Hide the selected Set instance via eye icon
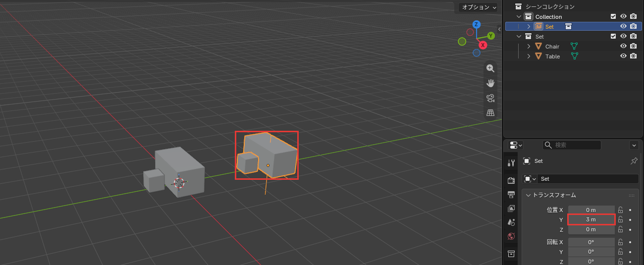Viewport: 644px width, 265px height. pyautogui.click(x=624, y=26)
